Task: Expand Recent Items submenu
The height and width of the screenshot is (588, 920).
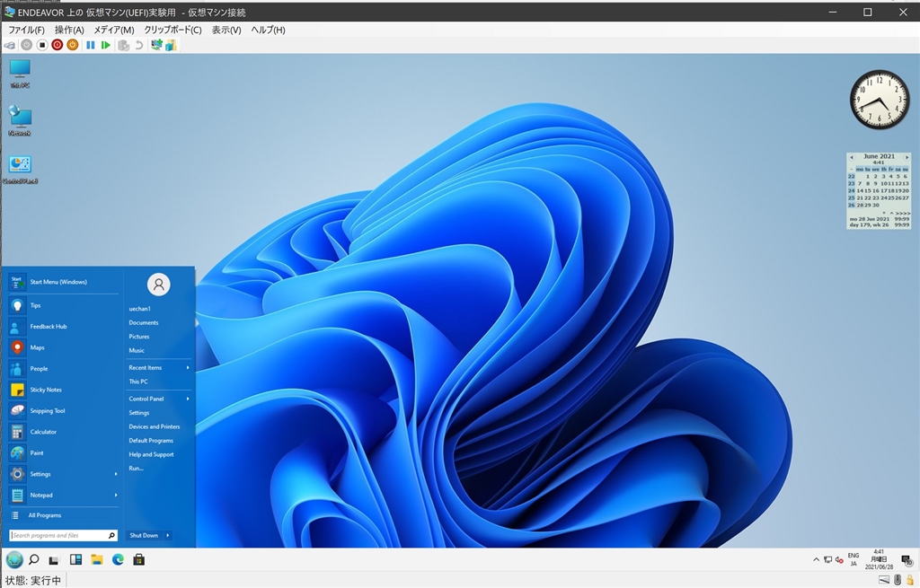Action: tap(159, 368)
